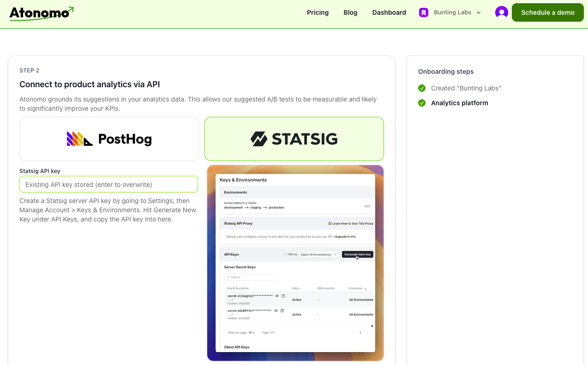Image resolution: width=588 pixels, height=365 pixels.
Task: Click the green checkmark next to Created "Bunting Labs"
Action: tap(422, 88)
